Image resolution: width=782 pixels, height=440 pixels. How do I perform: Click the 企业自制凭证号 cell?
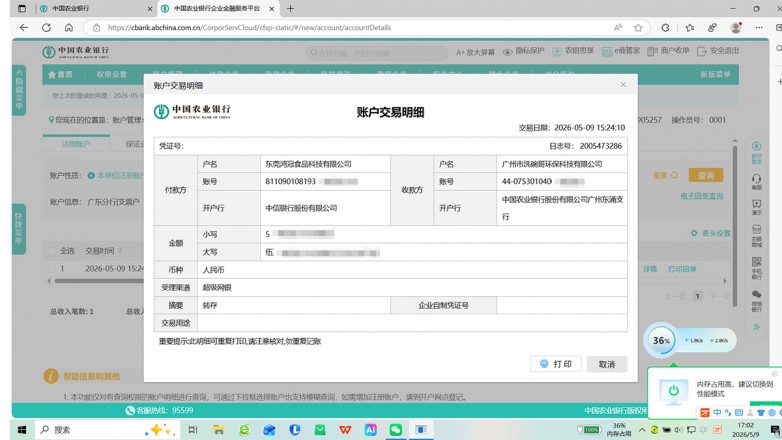pyautogui.click(x=443, y=305)
